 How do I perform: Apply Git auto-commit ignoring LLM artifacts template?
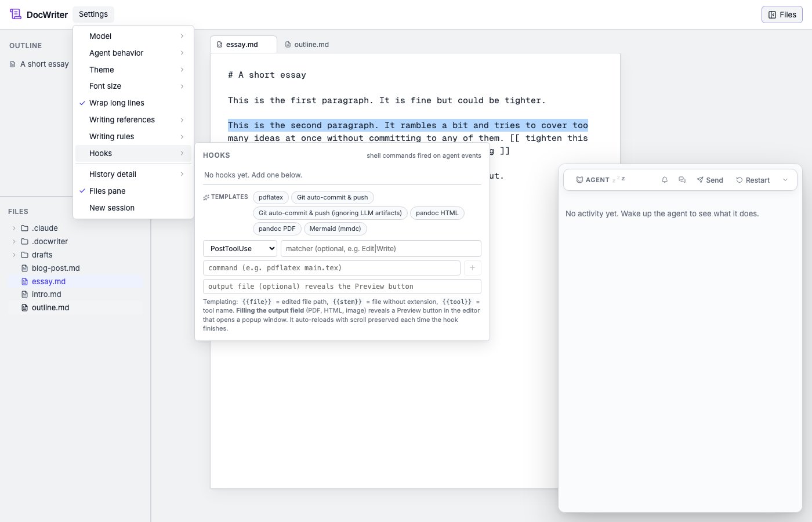(330, 213)
